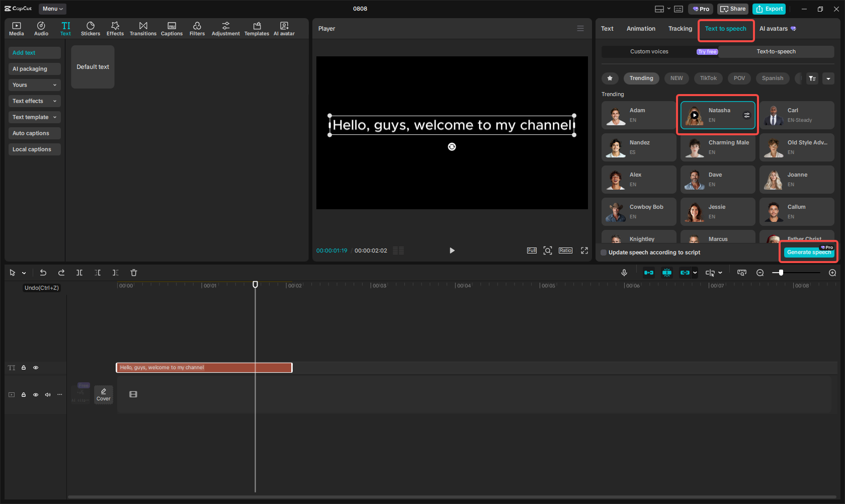The height and width of the screenshot is (504, 845).
Task: Expand player to fullscreen view
Action: (584, 250)
